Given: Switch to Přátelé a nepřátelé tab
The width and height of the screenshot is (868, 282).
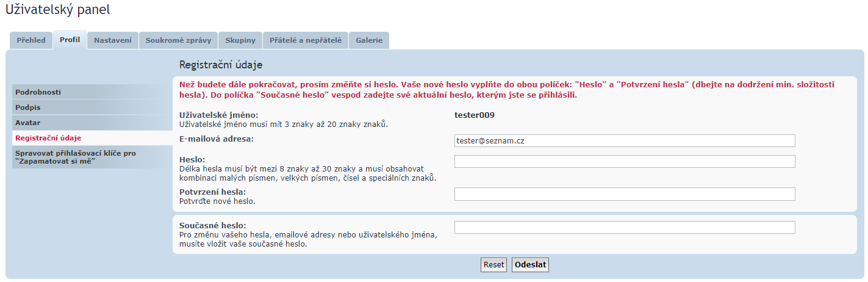Looking at the screenshot, I should 306,40.
